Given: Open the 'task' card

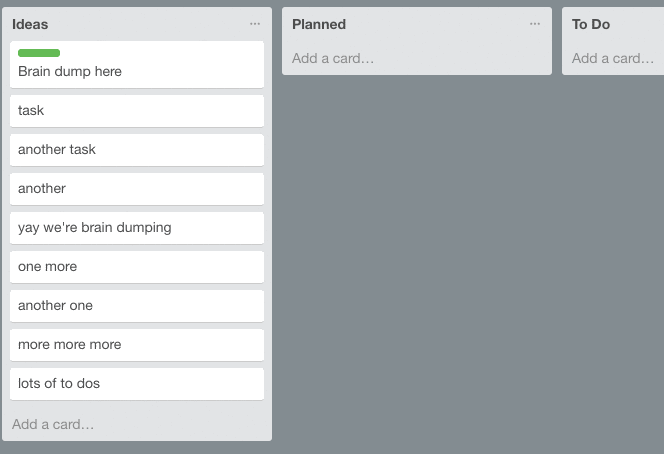Looking at the screenshot, I should 137,111.
